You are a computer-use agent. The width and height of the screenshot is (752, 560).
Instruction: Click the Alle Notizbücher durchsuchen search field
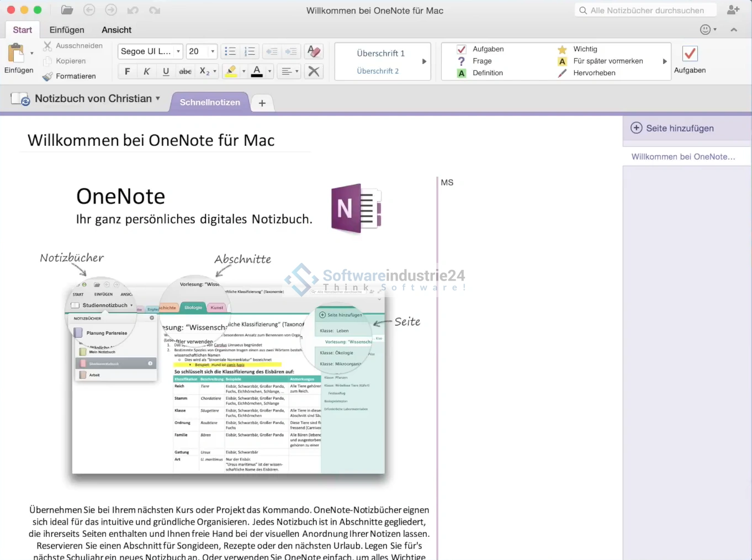(x=647, y=10)
